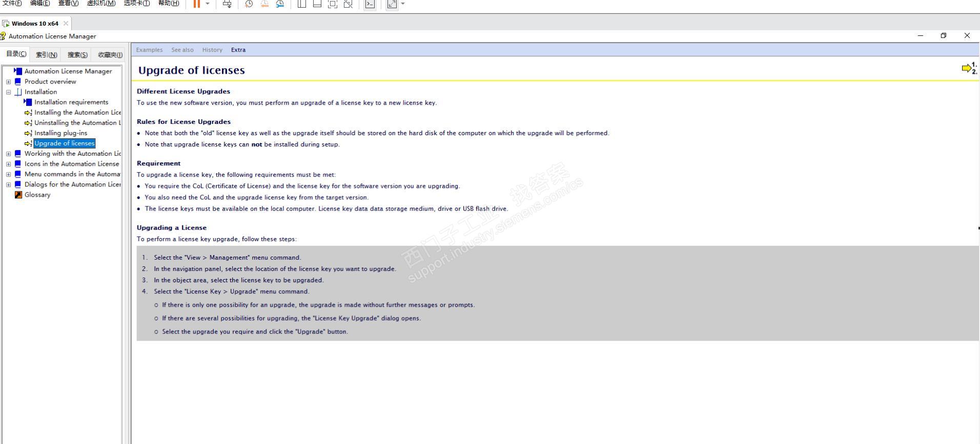
Task: Click the step arrow icon beside Installing the Automation
Action: point(28,113)
